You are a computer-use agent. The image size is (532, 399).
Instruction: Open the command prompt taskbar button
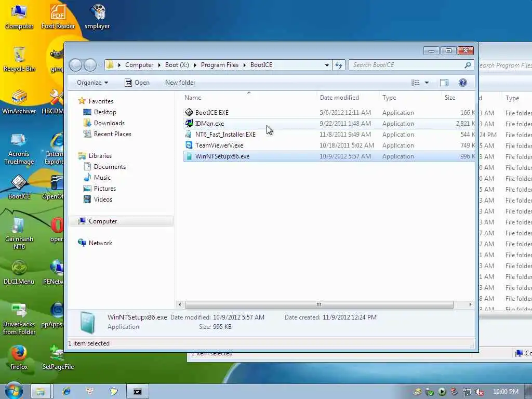[137, 392]
